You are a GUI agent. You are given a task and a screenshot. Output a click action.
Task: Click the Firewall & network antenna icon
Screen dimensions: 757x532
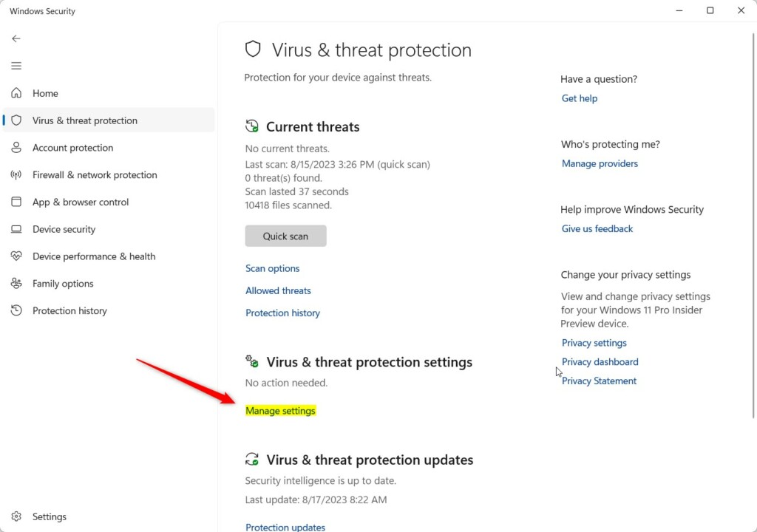coord(16,175)
